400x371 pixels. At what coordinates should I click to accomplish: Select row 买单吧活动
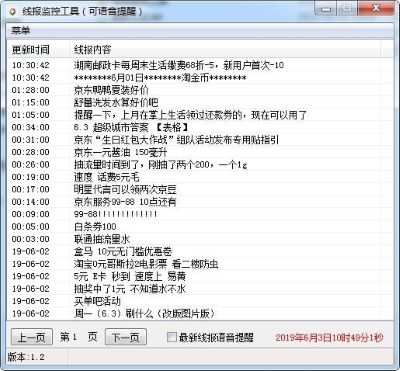coord(200,301)
